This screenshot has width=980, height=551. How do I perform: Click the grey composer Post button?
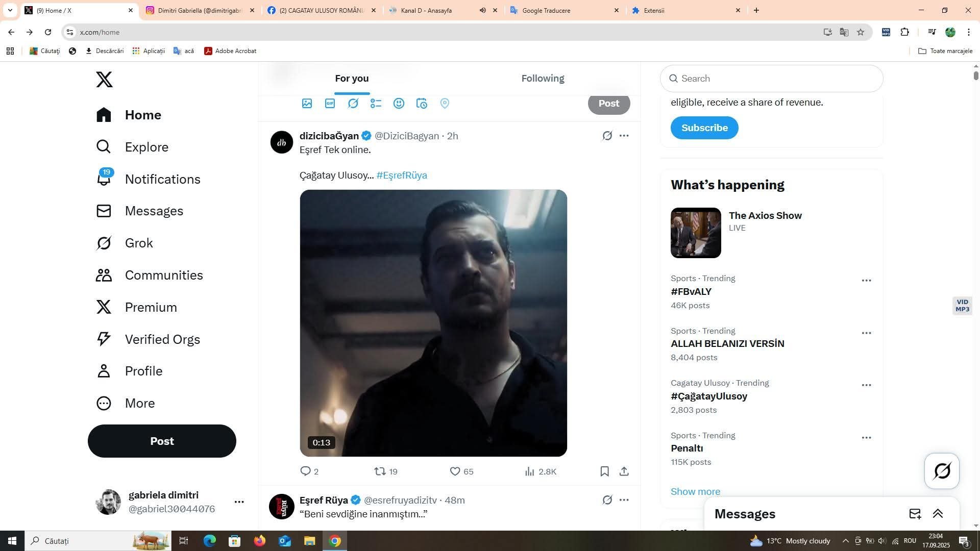coord(608,104)
